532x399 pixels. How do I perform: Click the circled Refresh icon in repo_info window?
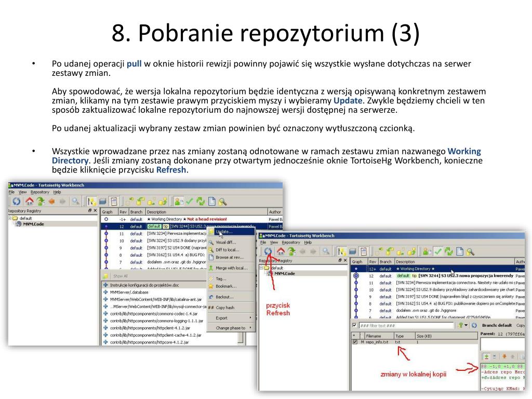(x=268, y=252)
